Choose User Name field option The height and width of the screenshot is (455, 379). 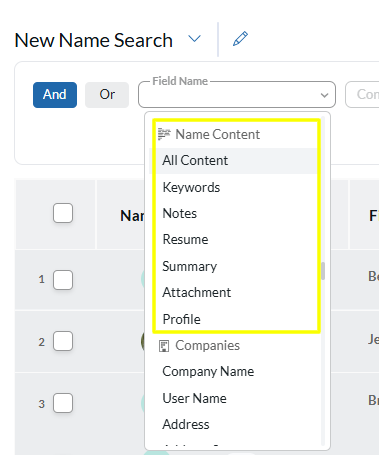point(233,398)
